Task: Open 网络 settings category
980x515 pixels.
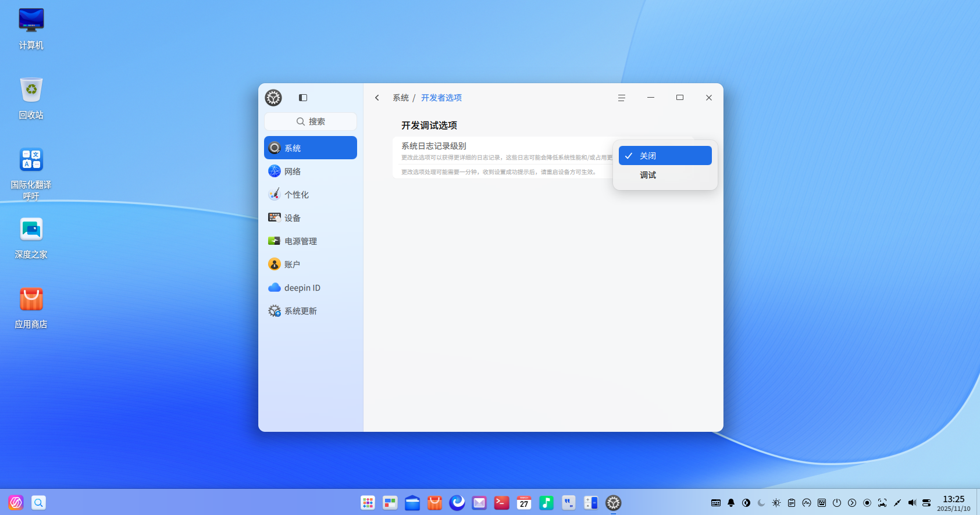Action: point(311,171)
